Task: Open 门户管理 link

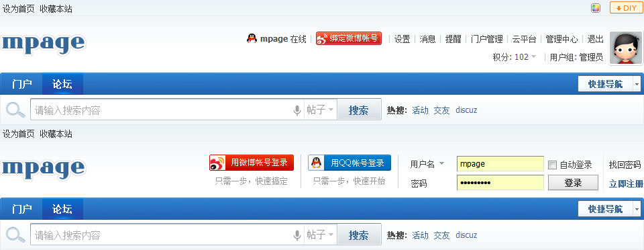Action: point(487,39)
